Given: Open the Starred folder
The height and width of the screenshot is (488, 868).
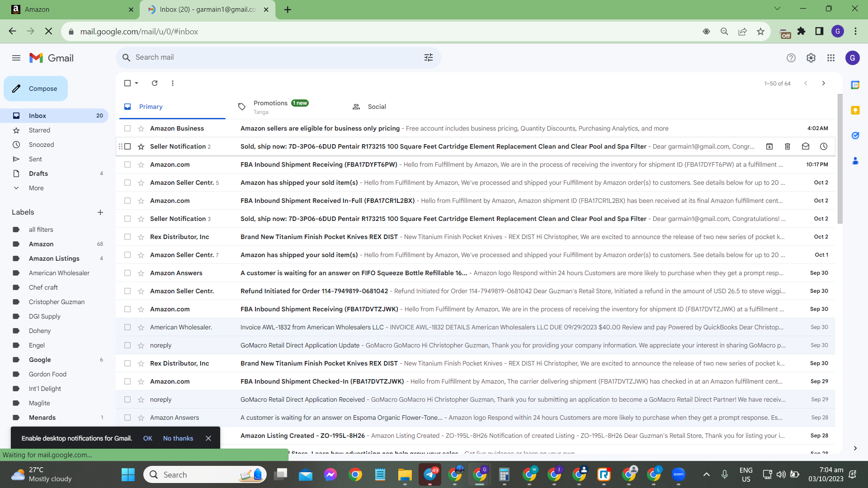Looking at the screenshot, I should pos(54,130).
